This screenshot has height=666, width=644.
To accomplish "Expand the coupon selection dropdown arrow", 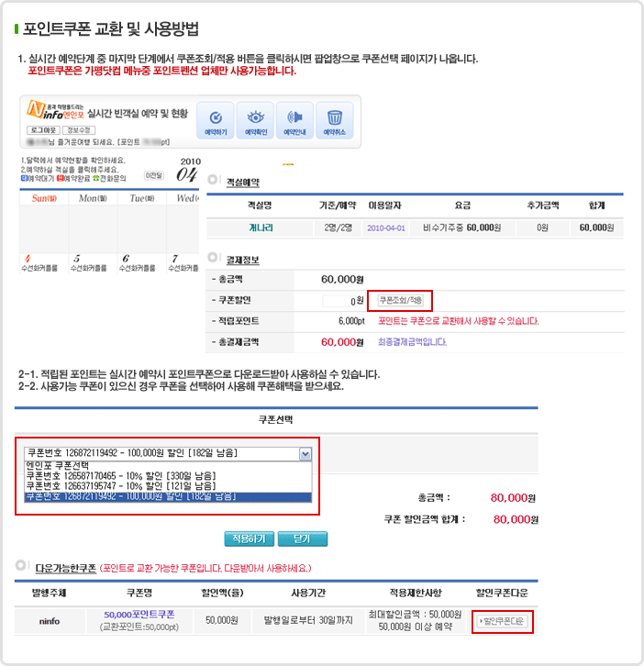I will coord(305,453).
